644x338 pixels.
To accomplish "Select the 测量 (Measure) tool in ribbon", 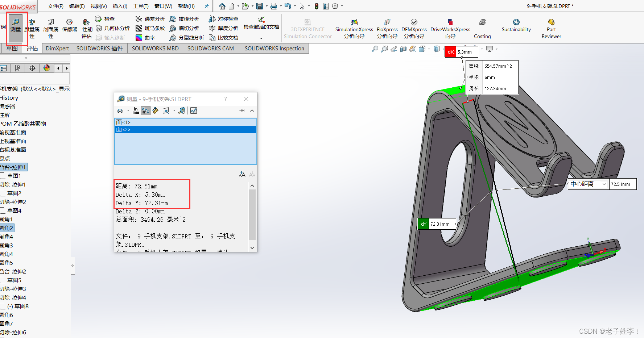I will [x=16, y=28].
